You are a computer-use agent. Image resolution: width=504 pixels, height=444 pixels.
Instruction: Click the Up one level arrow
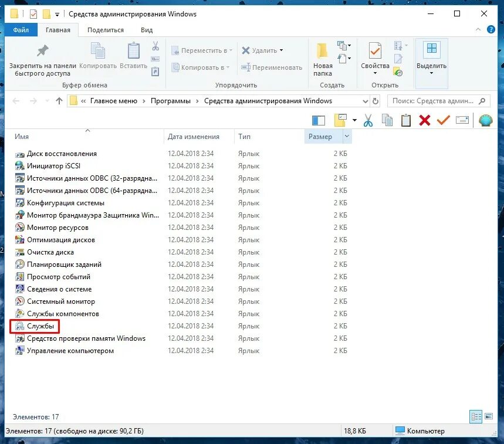[59, 101]
